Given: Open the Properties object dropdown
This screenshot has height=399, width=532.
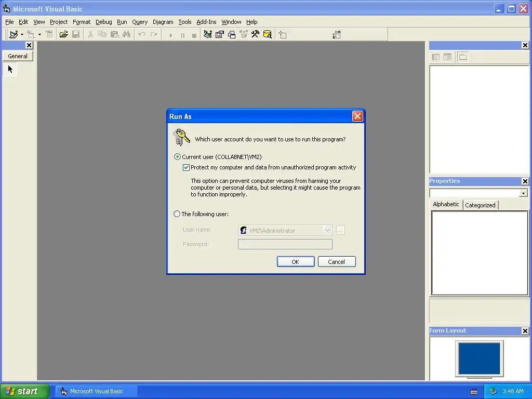Looking at the screenshot, I should pyautogui.click(x=523, y=193).
